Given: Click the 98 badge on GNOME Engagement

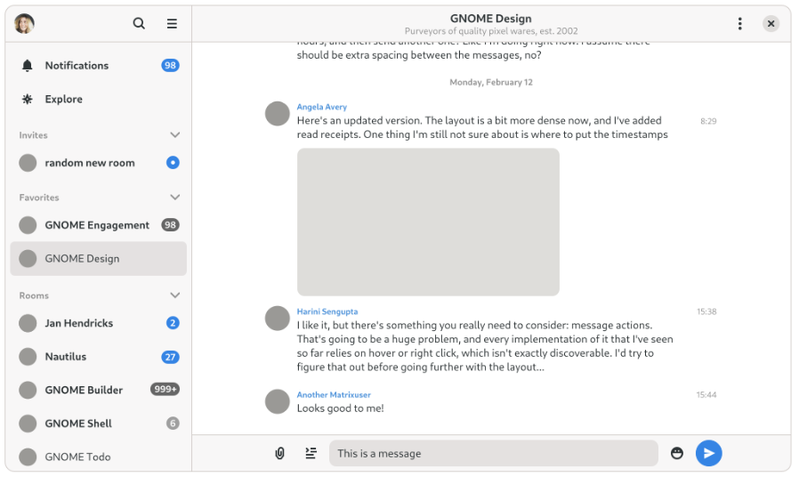Looking at the screenshot, I should tap(170, 225).
